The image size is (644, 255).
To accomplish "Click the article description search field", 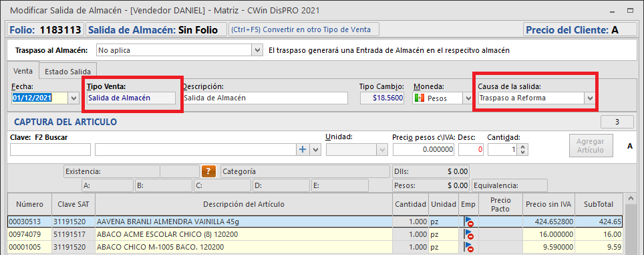I will [x=196, y=150].
